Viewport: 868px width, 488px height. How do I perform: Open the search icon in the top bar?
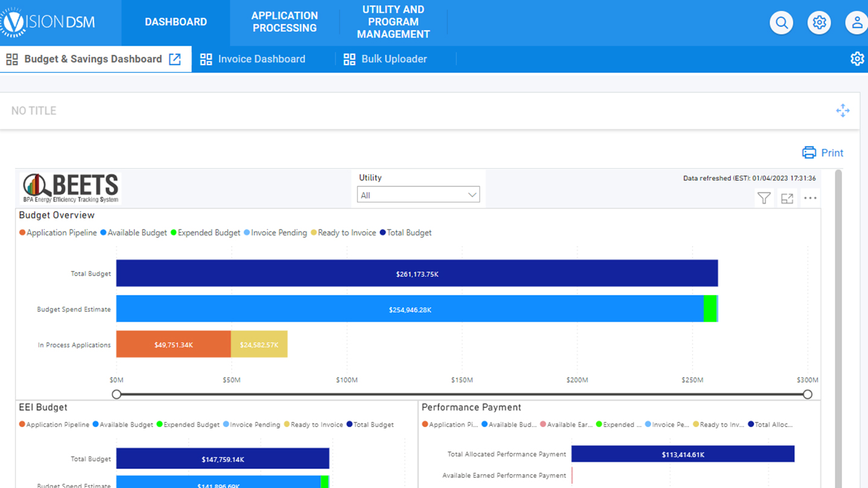coord(781,22)
